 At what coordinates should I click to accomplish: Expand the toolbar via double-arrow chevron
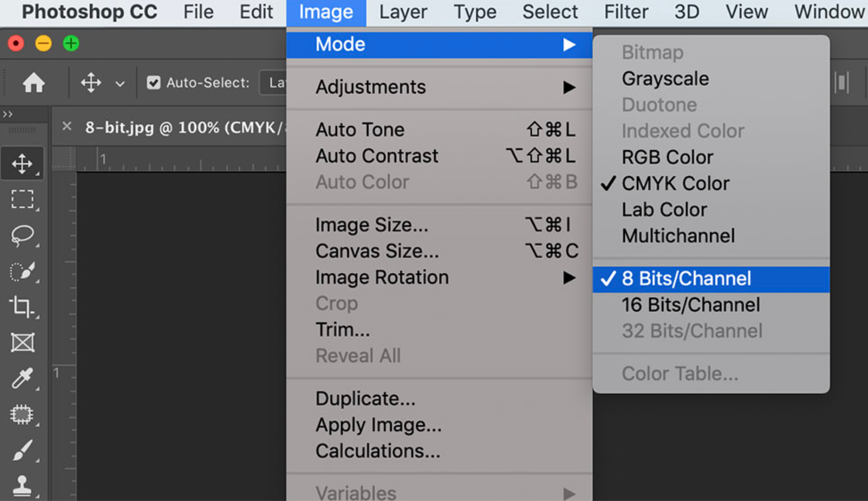(x=8, y=114)
